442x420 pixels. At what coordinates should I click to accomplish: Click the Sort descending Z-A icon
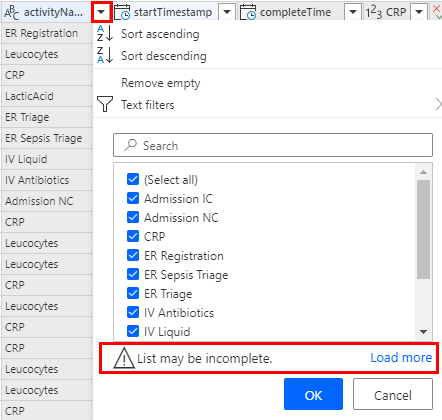click(105, 55)
